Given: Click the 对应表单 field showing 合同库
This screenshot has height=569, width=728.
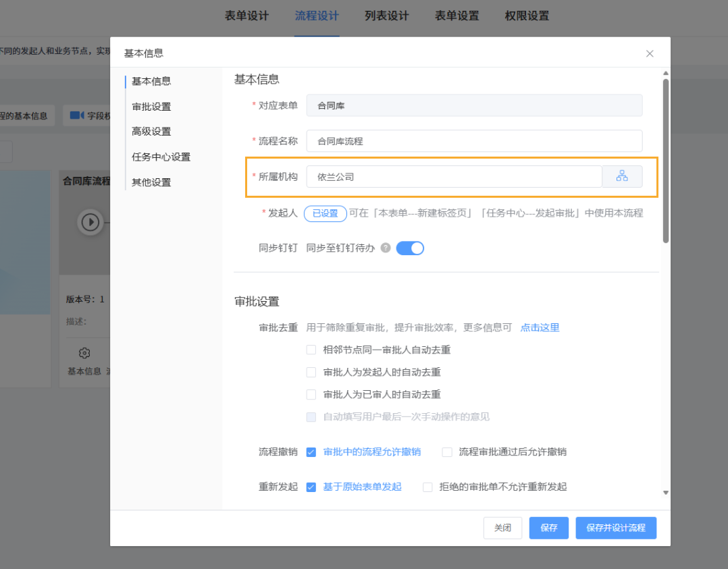Looking at the screenshot, I should click(x=474, y=105).
